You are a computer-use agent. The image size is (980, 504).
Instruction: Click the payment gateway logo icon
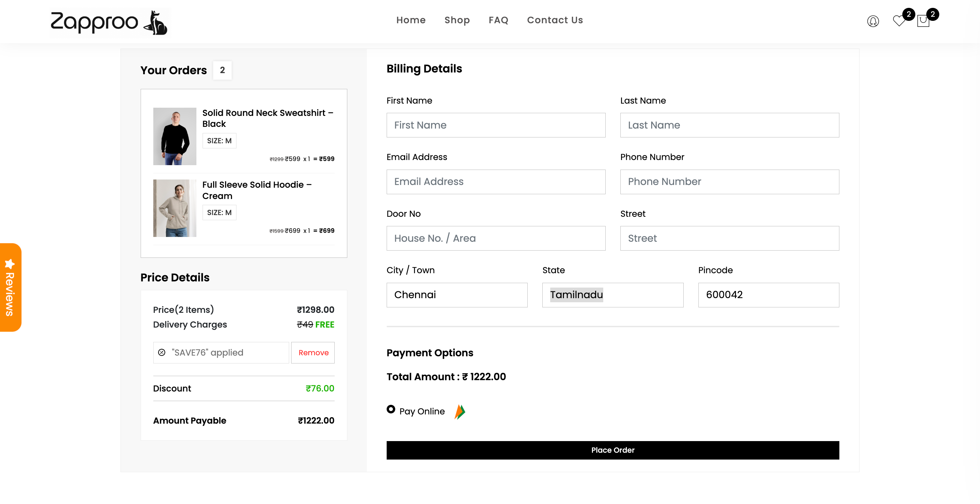(x=460, y=412)
